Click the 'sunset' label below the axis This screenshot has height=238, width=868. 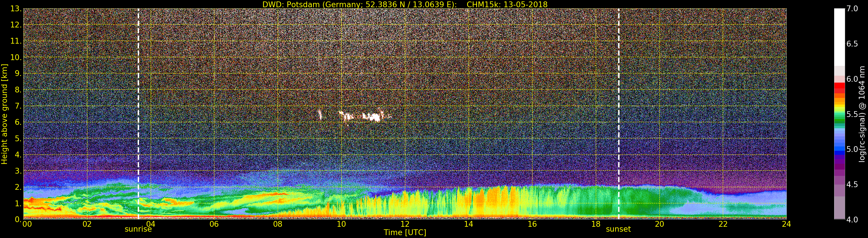click(618, 229)
